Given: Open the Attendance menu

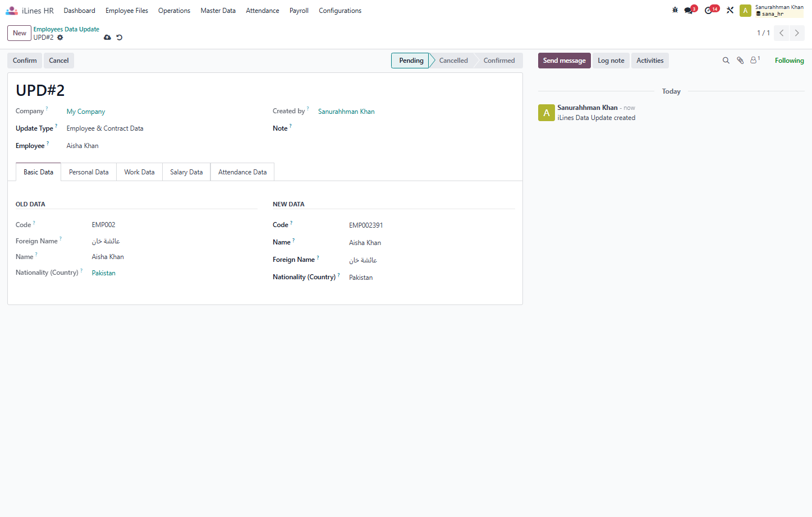Looking at the screenshot, I should click(263, 11).
